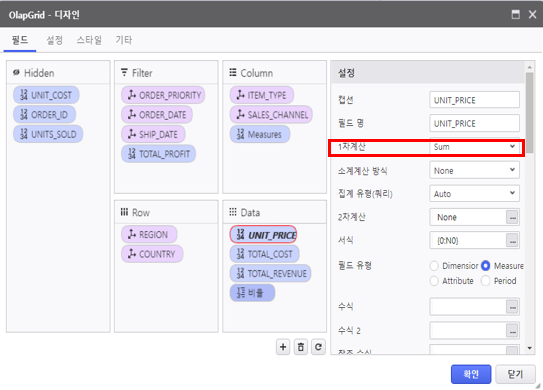Click the 확인 confirm button
The height and width of the screenshot is (390, 543).
point(471,374)
